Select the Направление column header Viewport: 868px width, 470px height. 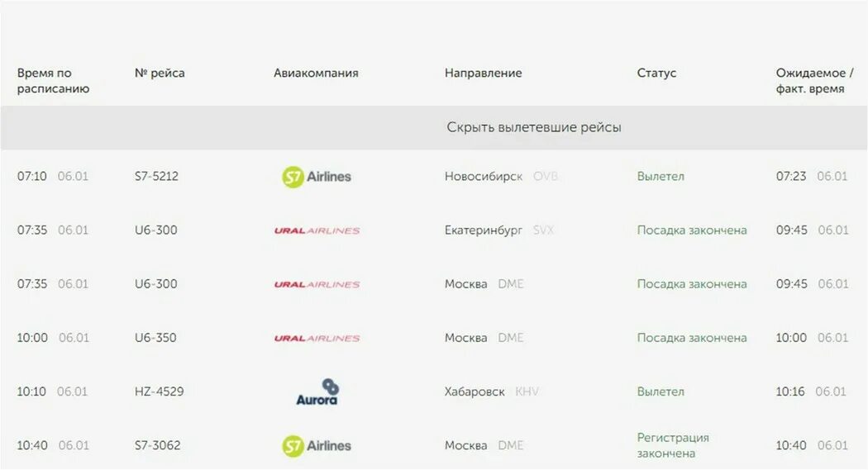[x=484, y=73]
